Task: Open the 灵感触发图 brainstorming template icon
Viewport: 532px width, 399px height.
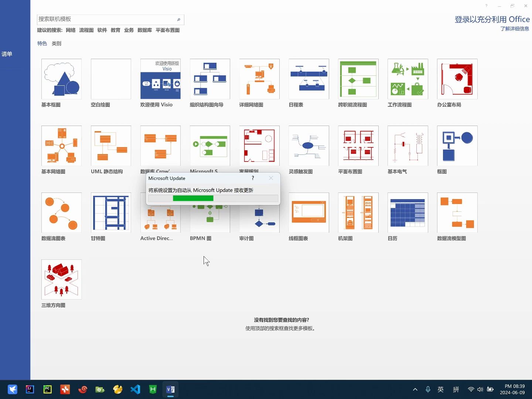Action: [x=309, y=146]
